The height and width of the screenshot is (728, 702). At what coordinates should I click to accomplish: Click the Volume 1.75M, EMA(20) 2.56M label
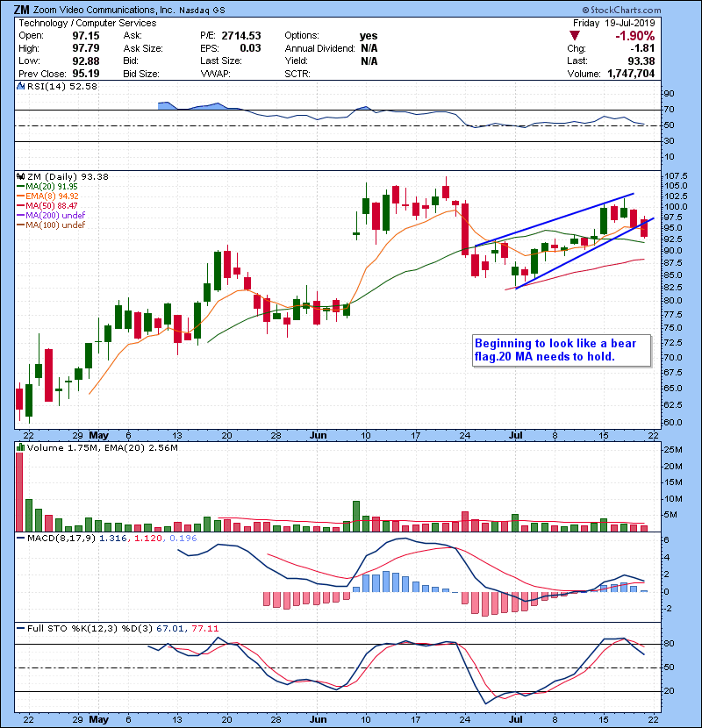click(102, 448)
